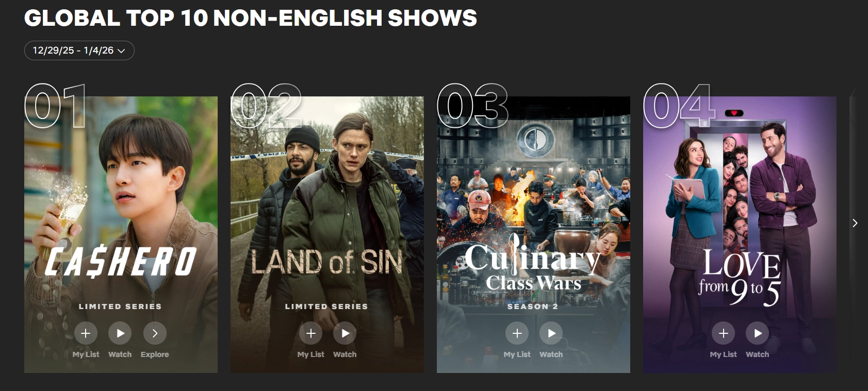
Task: Click the Watch label under Love from 9 to 5
Action: 758,354
